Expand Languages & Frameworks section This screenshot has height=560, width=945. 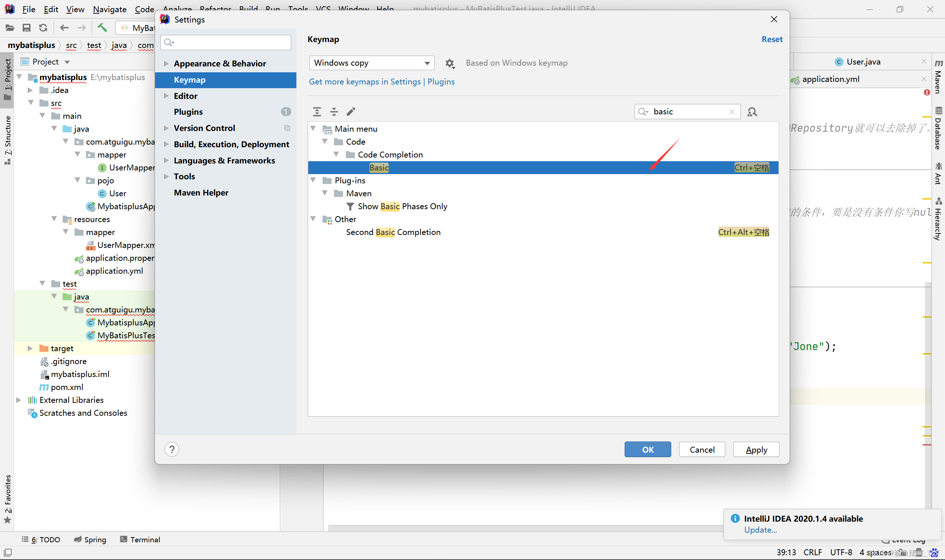point(166,160)
